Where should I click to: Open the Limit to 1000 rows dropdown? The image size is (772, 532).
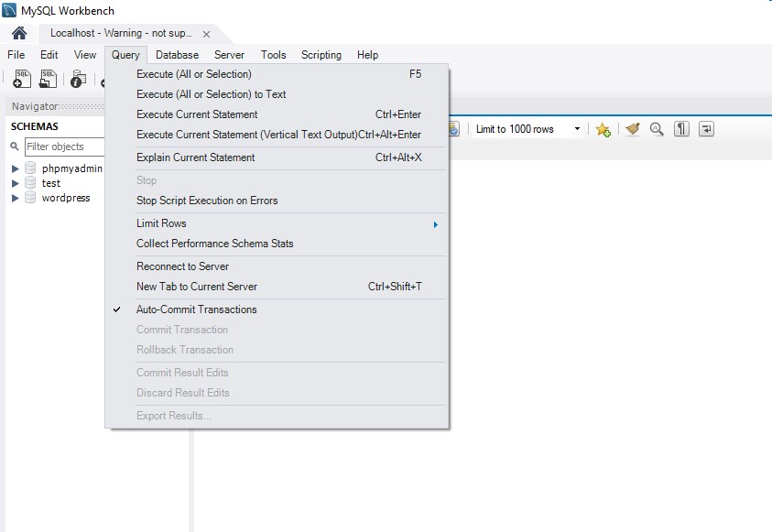[x=527, y=129]
